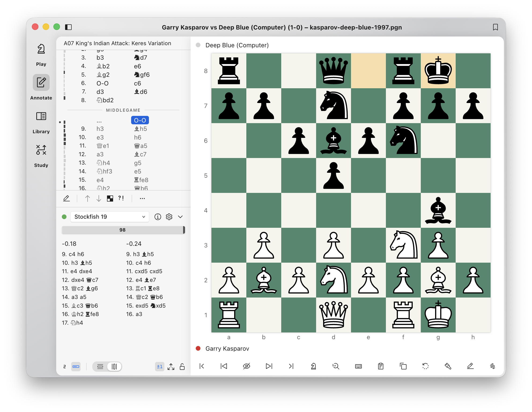Image resolution: width=532 pixels, height=412 pixels.
Task: Open engine settings gear
Action: coord(169,217)
